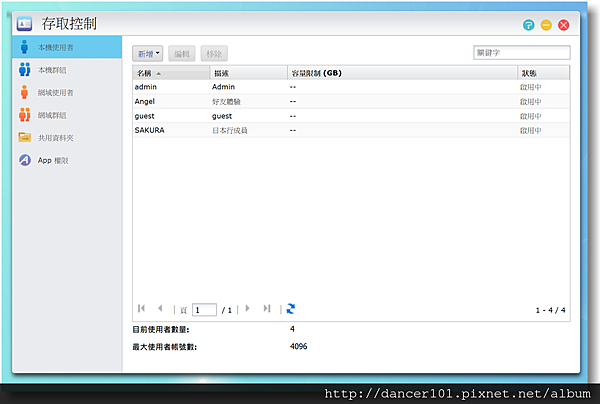Click the guest description cell
Image resolution: width=600 pixels, height=404 pixels.
[222, 116]
